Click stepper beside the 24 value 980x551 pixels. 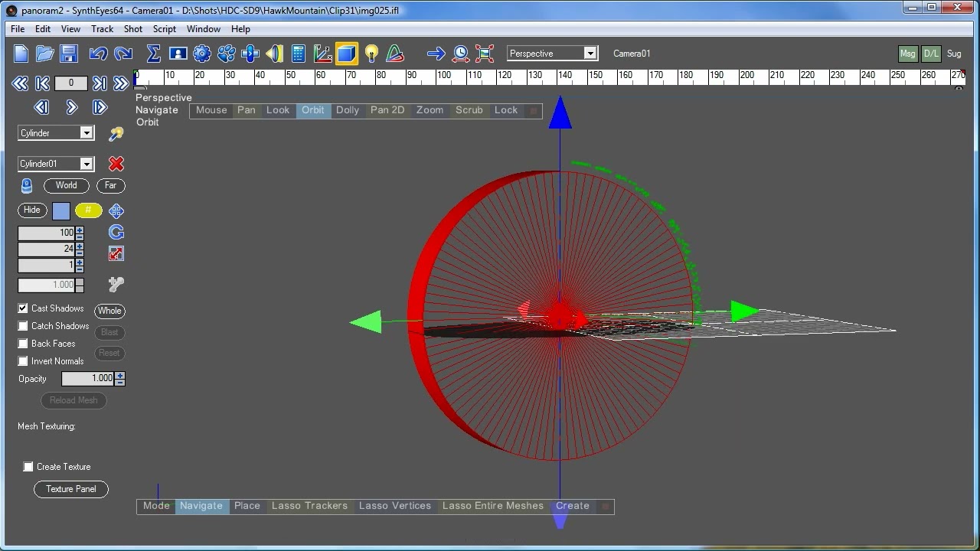pos(80,249)
